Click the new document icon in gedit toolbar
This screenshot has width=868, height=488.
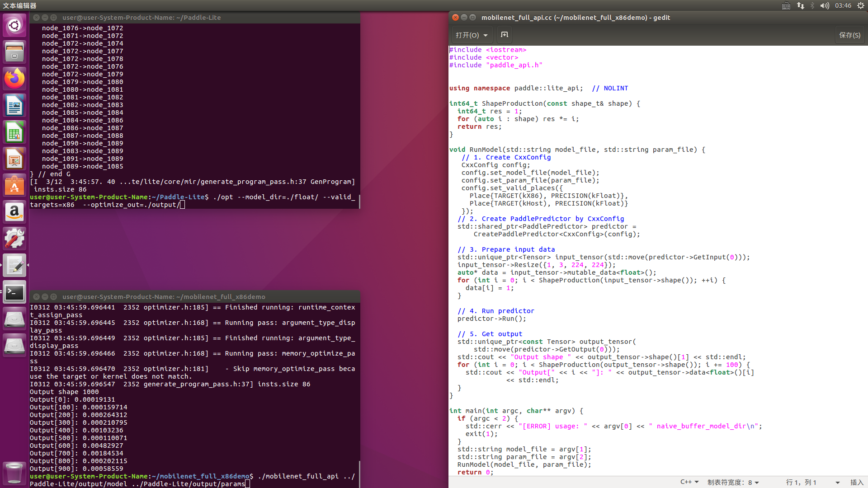point(505,35)
